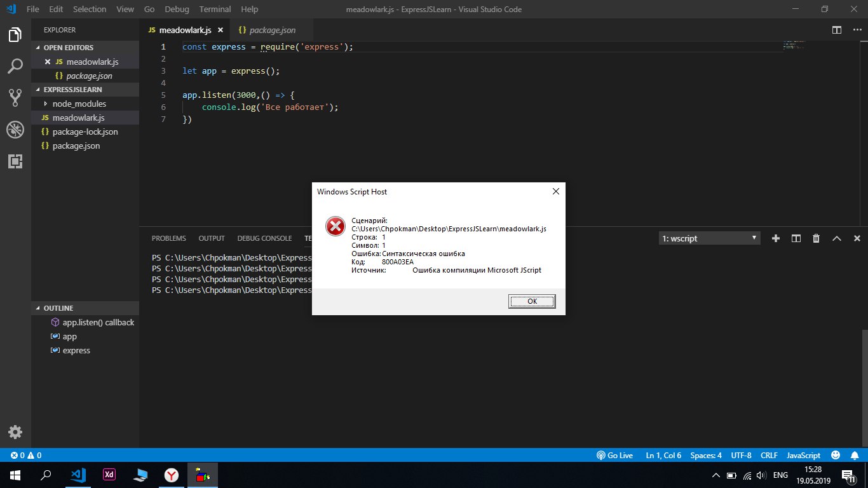Close the terminal panel

[857, 238]
